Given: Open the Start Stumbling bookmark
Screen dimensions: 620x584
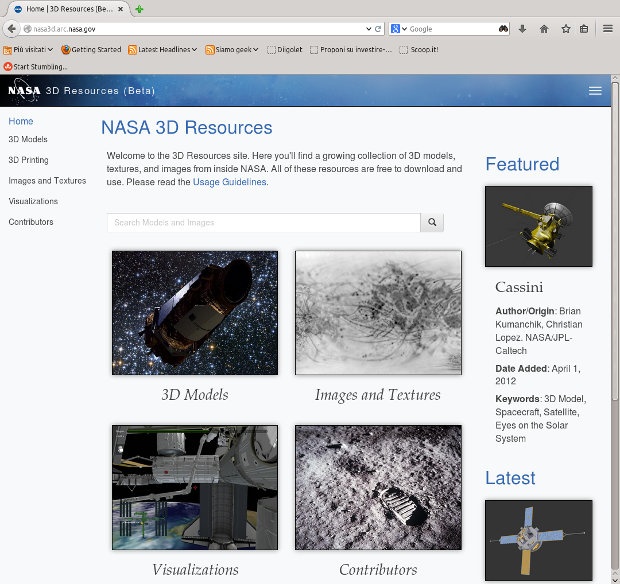Looking at the screenshot, I should pos(35,66).
